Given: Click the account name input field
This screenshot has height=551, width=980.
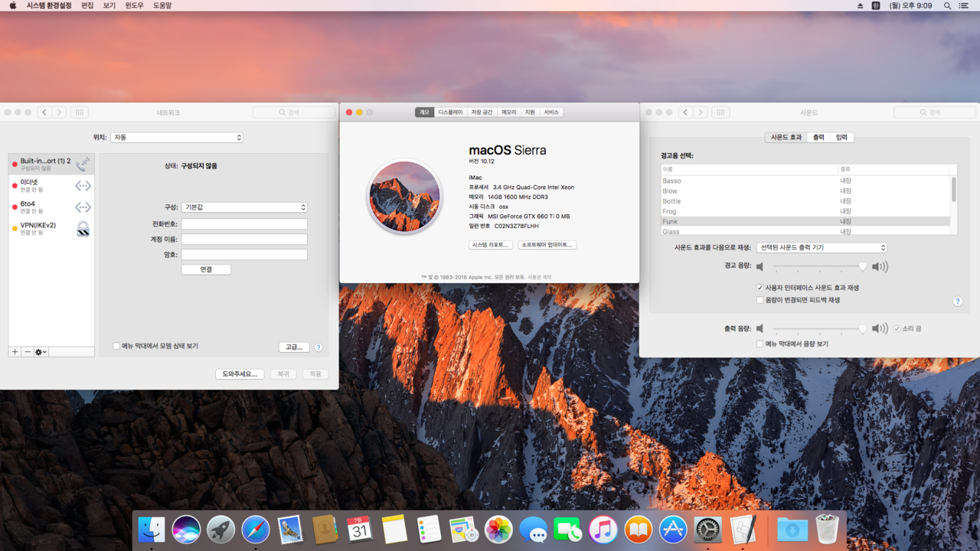Looking at the screenshot, I should pyautogui.click(x=244, y=240).
